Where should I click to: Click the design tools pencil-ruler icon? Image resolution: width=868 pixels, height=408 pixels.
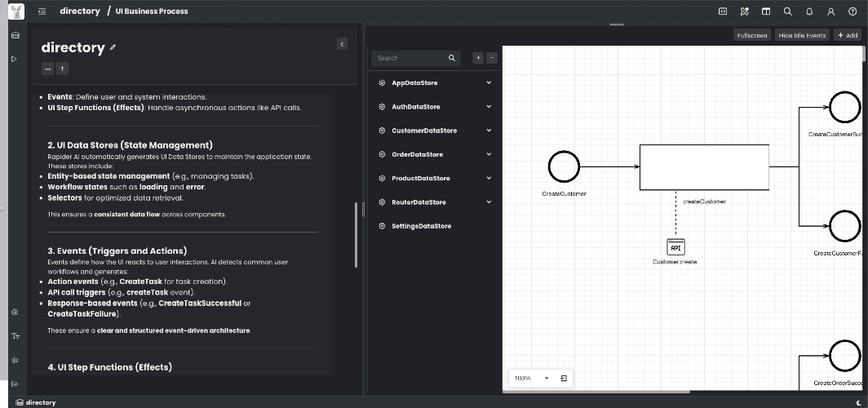[744, 11]
